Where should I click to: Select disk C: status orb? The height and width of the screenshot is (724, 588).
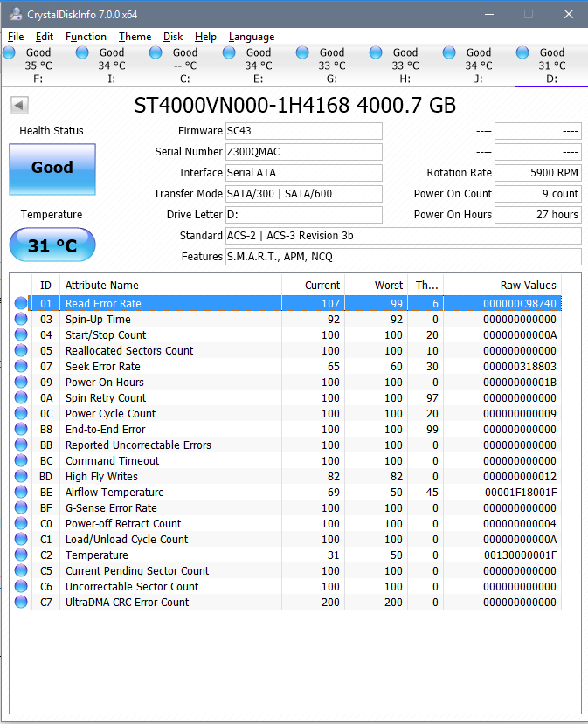156,52
